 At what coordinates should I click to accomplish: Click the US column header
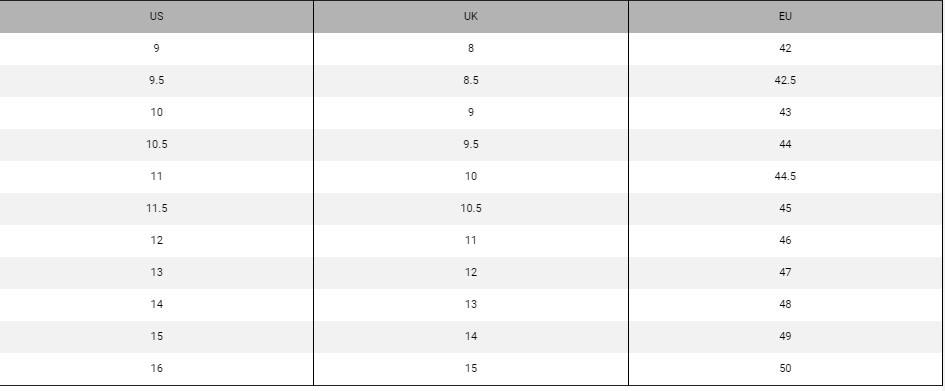click(157, 17)
